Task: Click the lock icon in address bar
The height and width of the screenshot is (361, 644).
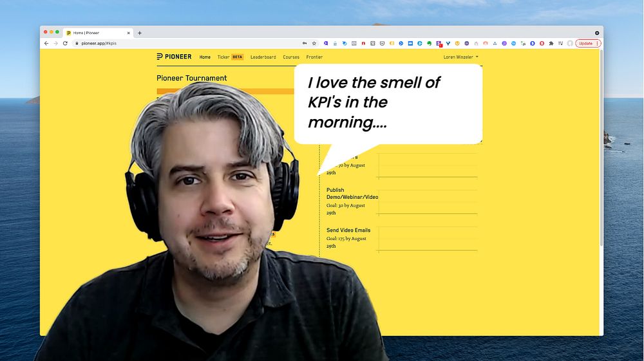Action: click(x=77, y=43)
